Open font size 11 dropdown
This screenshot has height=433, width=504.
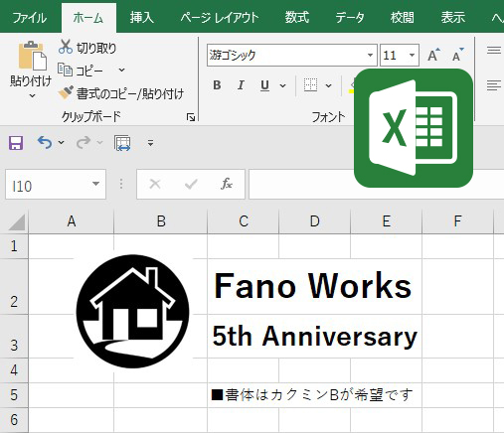point(412,55)
